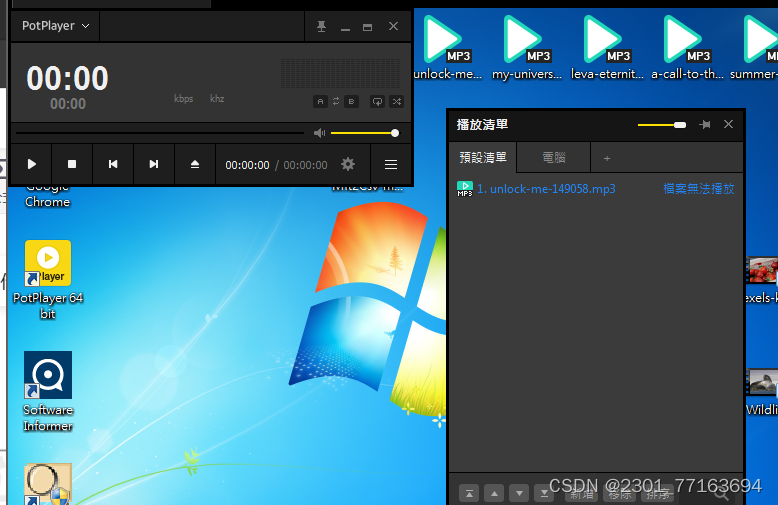Skip to the next track
778x505 pixels.
click(154, 164)
